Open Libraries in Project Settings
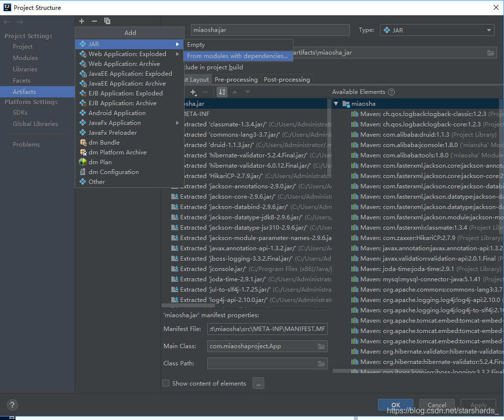Screen dimensions: 504x420 tap(25, 69)
